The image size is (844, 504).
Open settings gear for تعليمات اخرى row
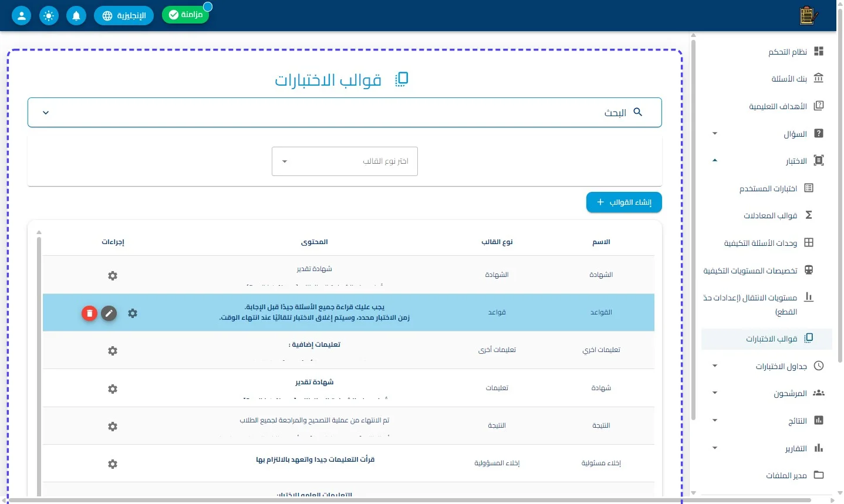(x=113, y=351)
